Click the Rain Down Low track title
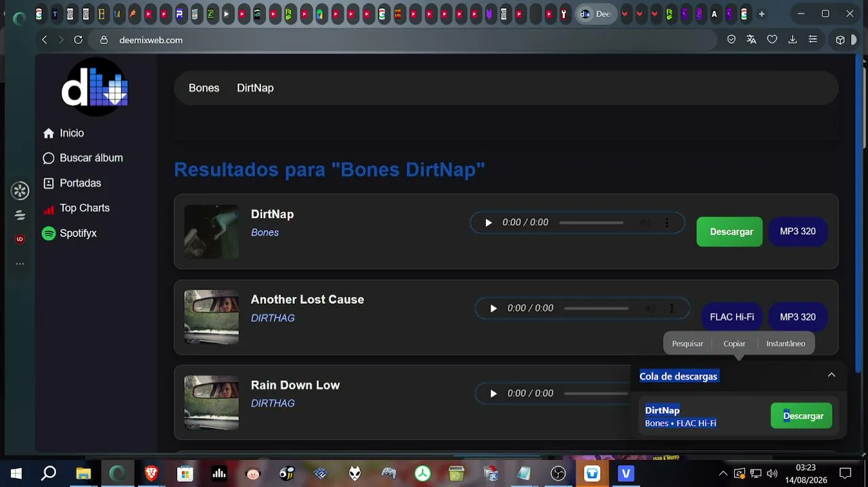The height and width of the screenshot is (487, 868). point(295,385)
